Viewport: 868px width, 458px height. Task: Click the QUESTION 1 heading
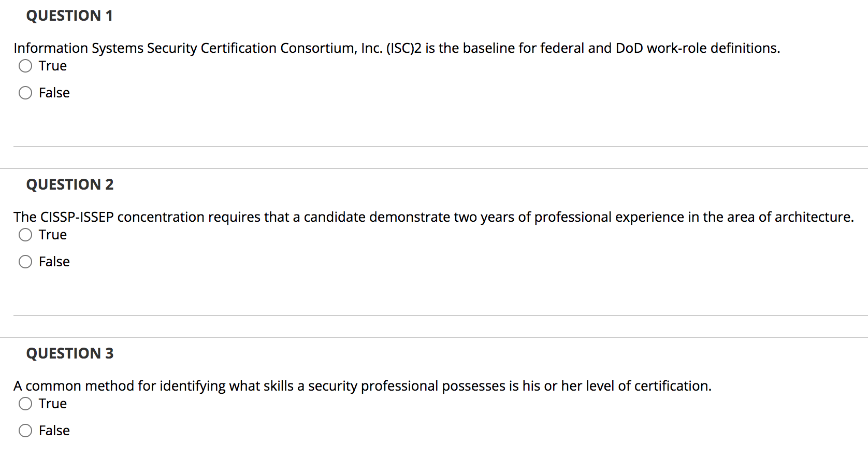(69, 16)
